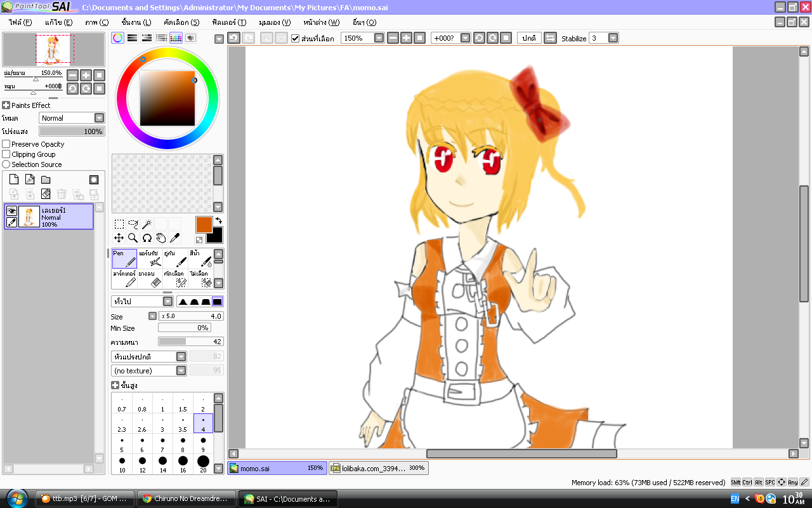Open the brush shape dropdown above texture
The image size is (812, 508).
(148, 357)
